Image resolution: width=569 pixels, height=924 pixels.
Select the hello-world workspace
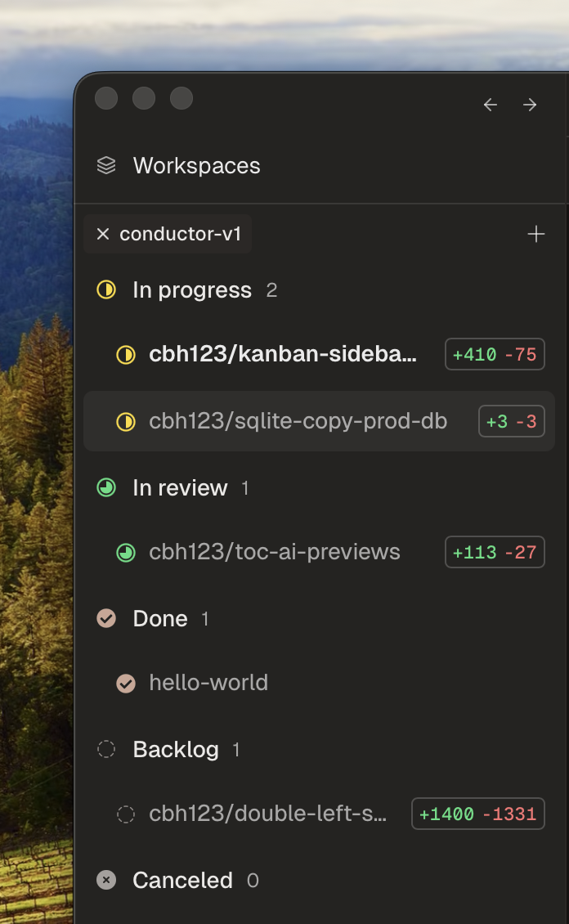(208, 684)
